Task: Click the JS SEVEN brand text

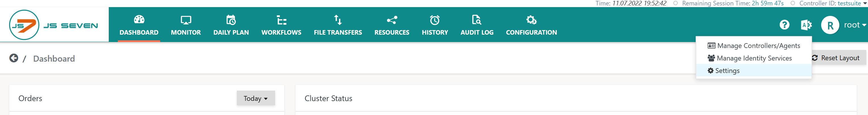Action: (71, 26)
